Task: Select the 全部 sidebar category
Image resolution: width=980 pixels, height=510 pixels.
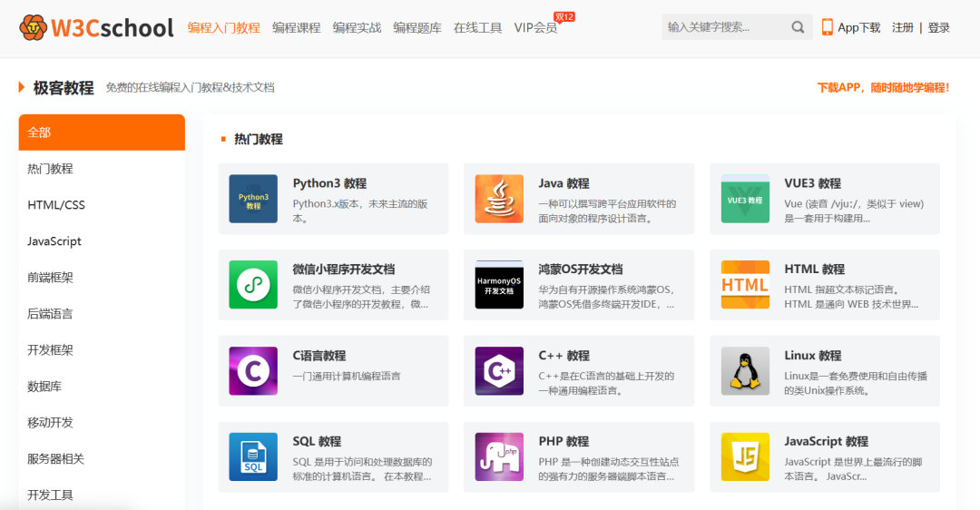Action: click(102, 132)
